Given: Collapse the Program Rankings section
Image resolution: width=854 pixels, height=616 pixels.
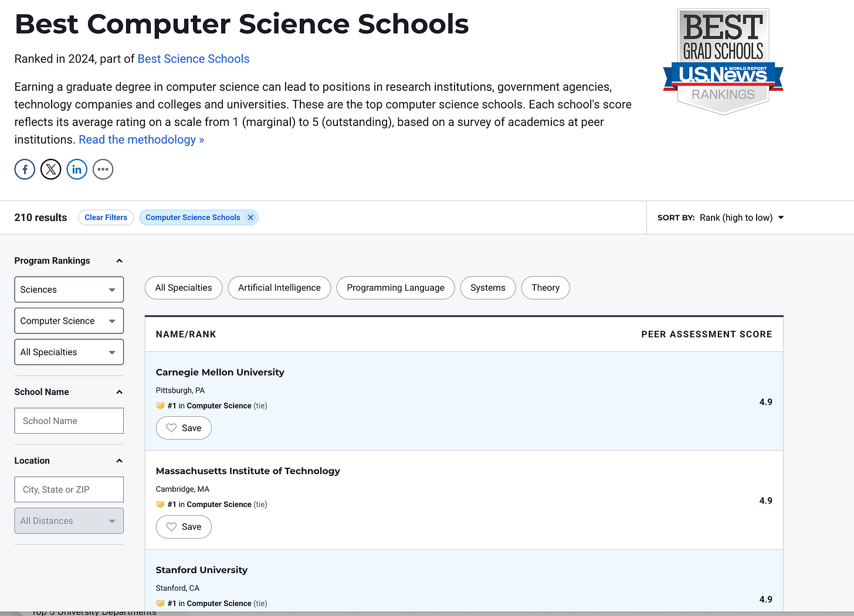Looking at the screenshot, I should coord(119,261).
